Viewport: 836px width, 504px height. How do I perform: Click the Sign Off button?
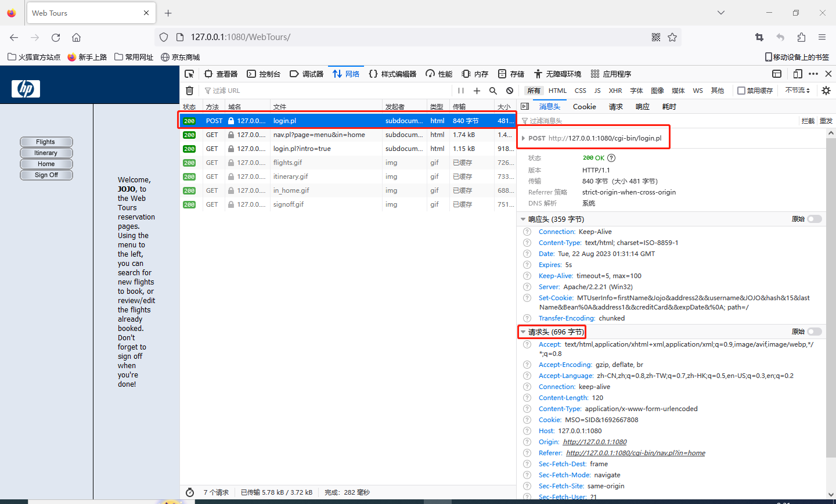[x=46, y=175]
